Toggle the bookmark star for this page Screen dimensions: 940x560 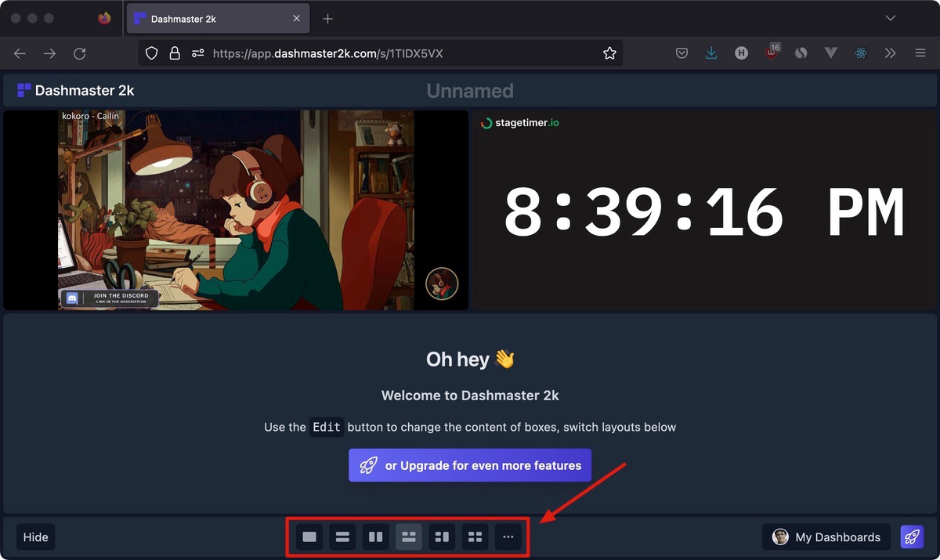click(x=610, y=53)
